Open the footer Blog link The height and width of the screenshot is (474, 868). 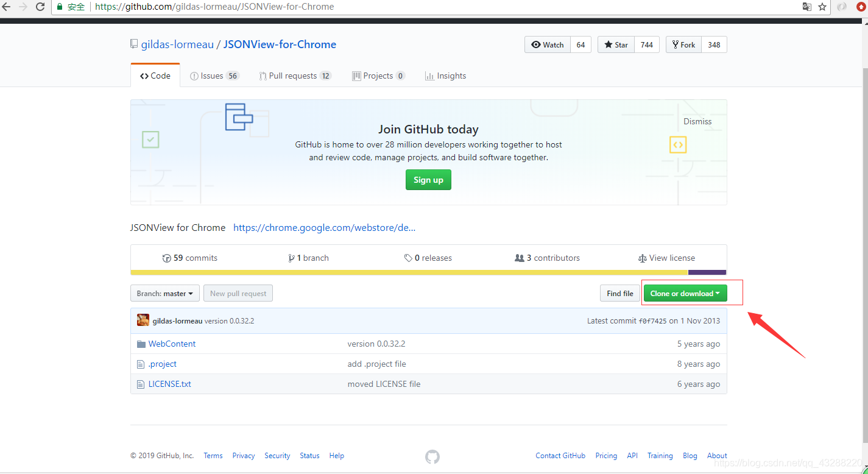click(x=690, y=456)
